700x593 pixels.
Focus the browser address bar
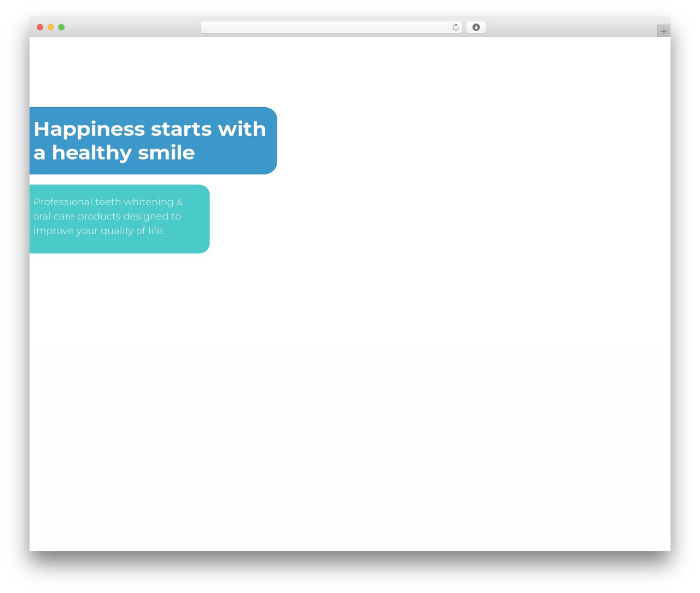[x=331, y=27]
